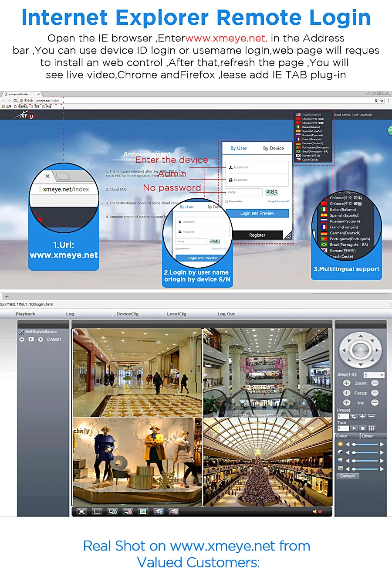Choose English(English) from language list
Screen dimensions: 392x578
pyautogui.click(x=311, y=115)
